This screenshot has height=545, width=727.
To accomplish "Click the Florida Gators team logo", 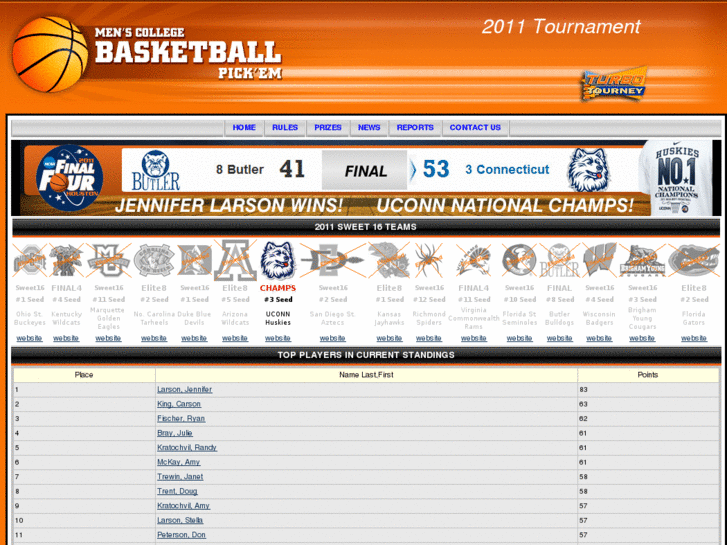I will 694,260.
